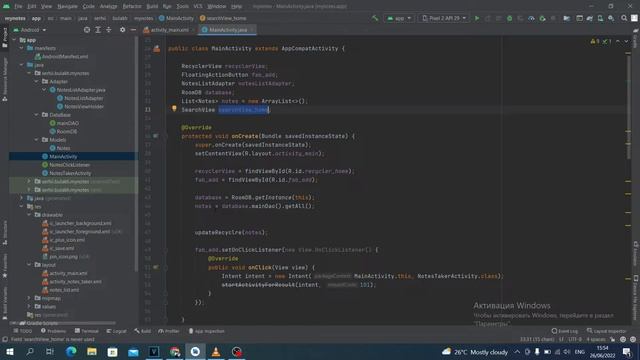This screenshot has height=360, width=640.
Task: Click Profile app icon in toolbar
Action: (531, 18)
